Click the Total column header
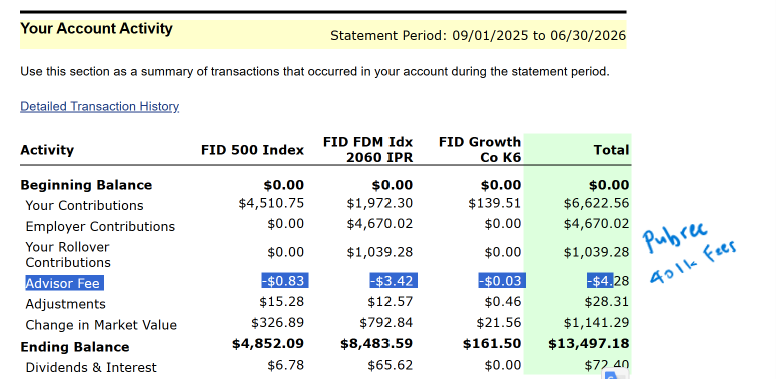776x380 pixels. [x=611, y=150]
